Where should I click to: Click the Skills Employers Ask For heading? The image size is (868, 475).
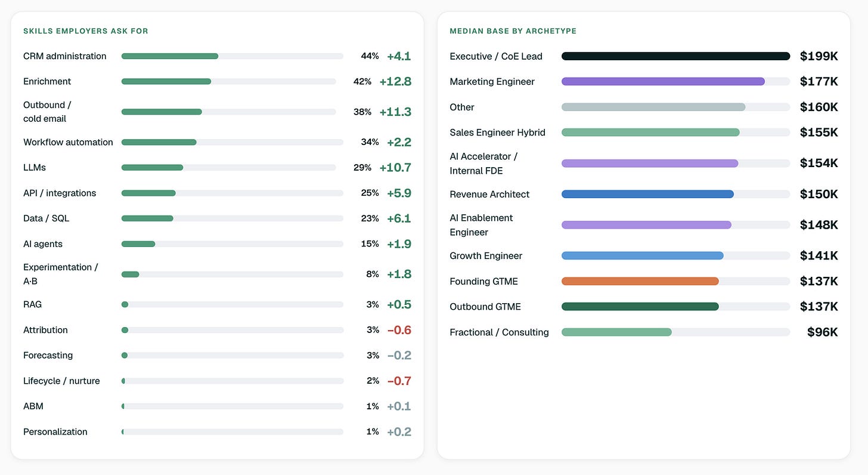86,31
